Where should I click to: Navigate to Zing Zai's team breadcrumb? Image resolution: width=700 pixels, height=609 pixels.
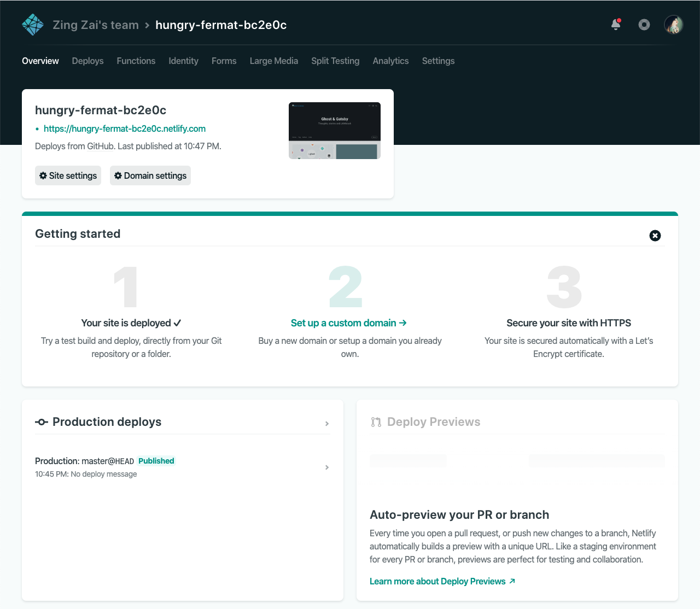[x=96, y=25]
